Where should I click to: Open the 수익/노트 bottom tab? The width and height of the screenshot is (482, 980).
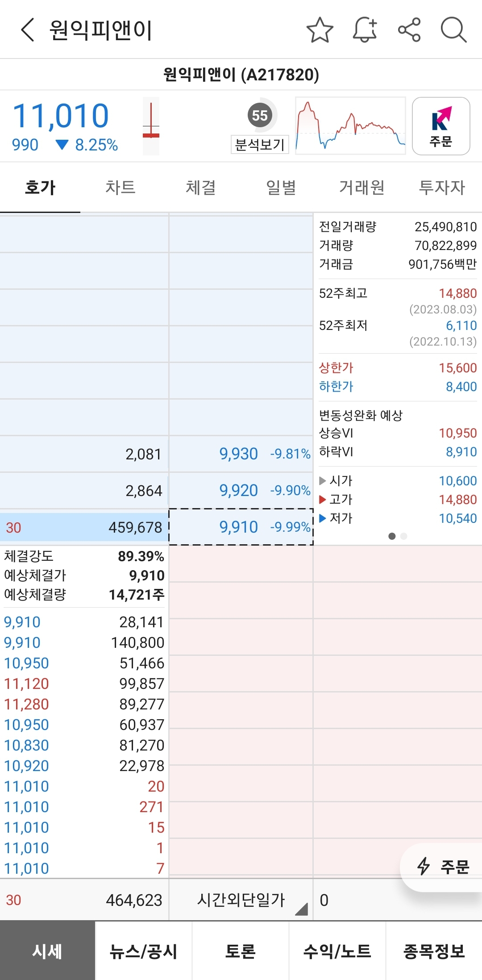tap(337, 951)
